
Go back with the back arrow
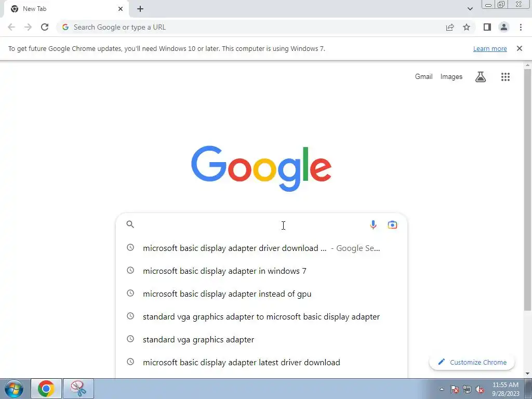pos(11,27)
